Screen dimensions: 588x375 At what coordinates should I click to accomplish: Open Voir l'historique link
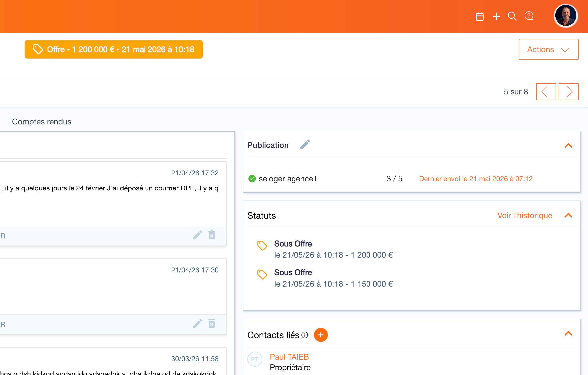(x=525, y=215)
